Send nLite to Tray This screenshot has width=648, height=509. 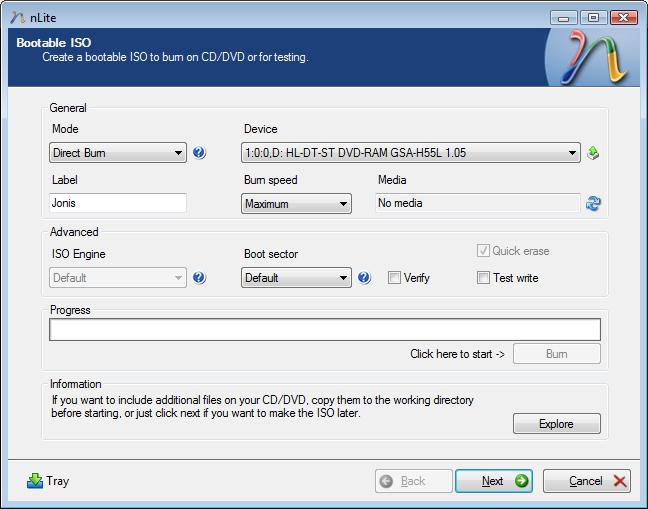click(48, 481)
